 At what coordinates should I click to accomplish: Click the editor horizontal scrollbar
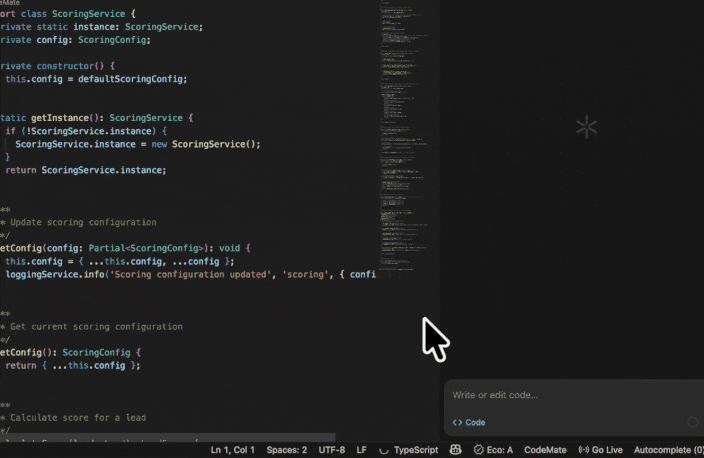click(168, 437)
